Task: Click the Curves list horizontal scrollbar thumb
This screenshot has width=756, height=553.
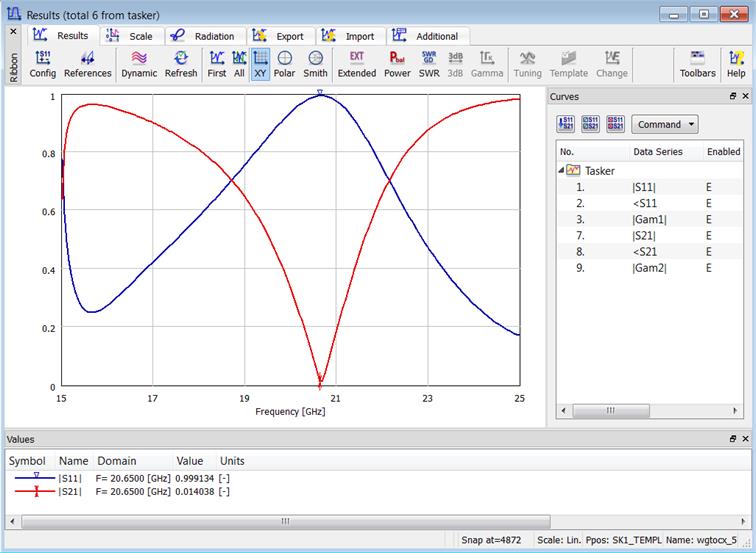Action: (x=610, y=410)
